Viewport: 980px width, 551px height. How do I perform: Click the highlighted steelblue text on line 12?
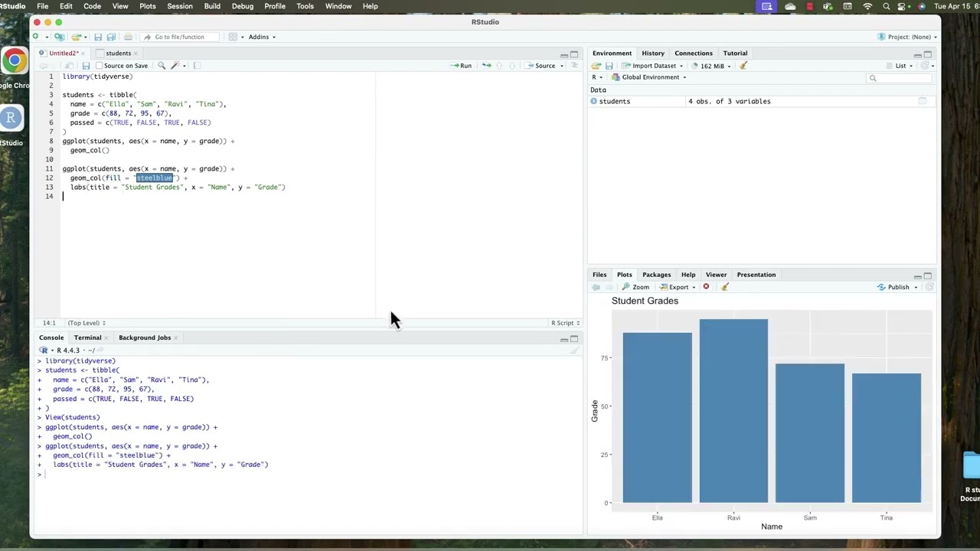155,178
